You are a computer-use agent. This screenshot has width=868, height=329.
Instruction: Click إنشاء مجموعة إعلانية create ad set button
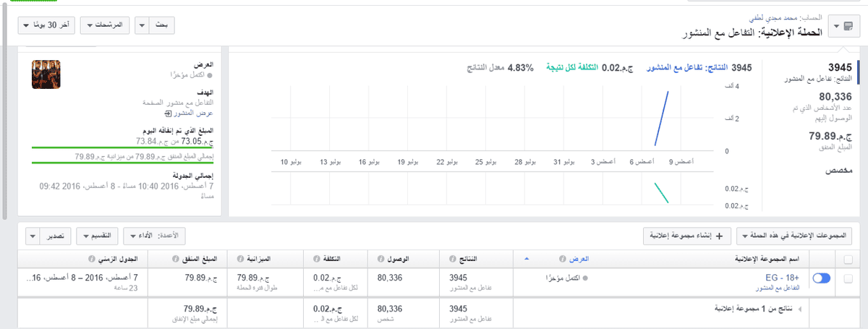click(687, 236)
